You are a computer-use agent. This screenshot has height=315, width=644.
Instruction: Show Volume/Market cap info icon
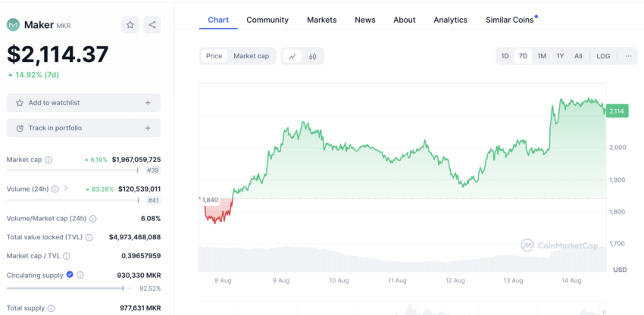coord(93,219)
